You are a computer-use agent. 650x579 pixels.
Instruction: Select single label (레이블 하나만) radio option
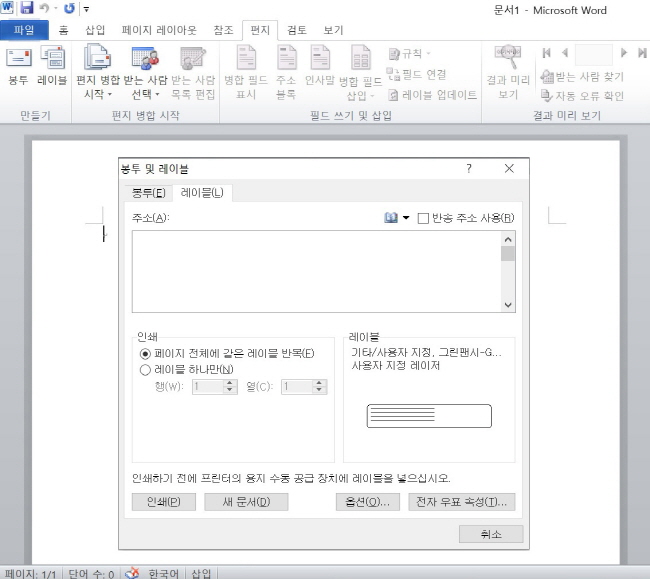click(x=146, y=369)
